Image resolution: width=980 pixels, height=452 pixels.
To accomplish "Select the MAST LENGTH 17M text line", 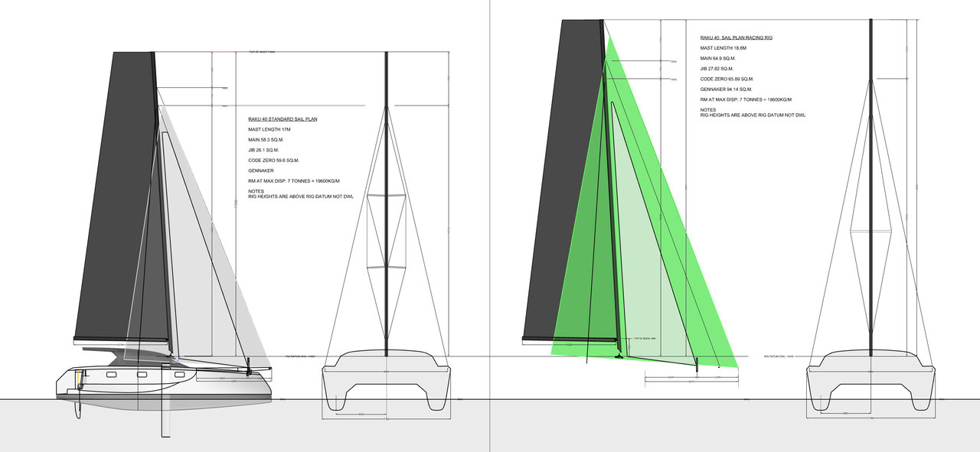I will (x=268, y=129).
